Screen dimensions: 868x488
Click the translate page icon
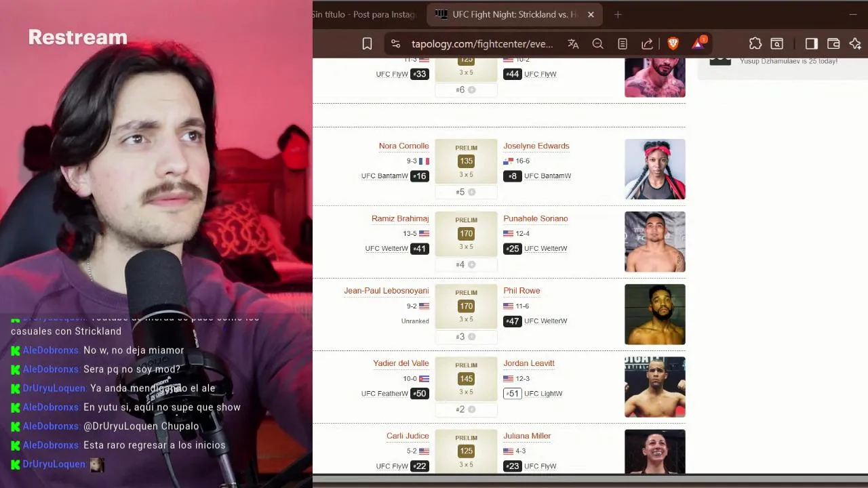[x=573, y=43]
